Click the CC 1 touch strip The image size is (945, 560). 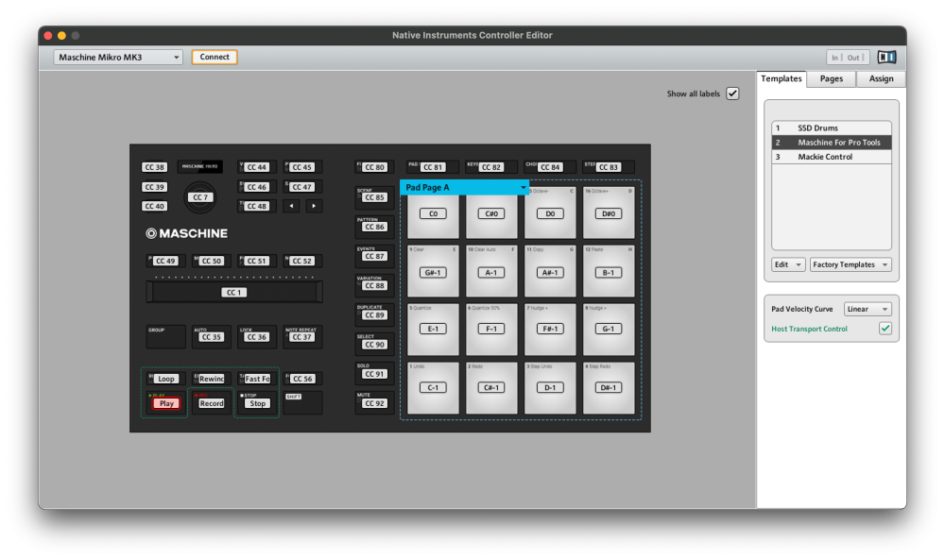point(233,292)
